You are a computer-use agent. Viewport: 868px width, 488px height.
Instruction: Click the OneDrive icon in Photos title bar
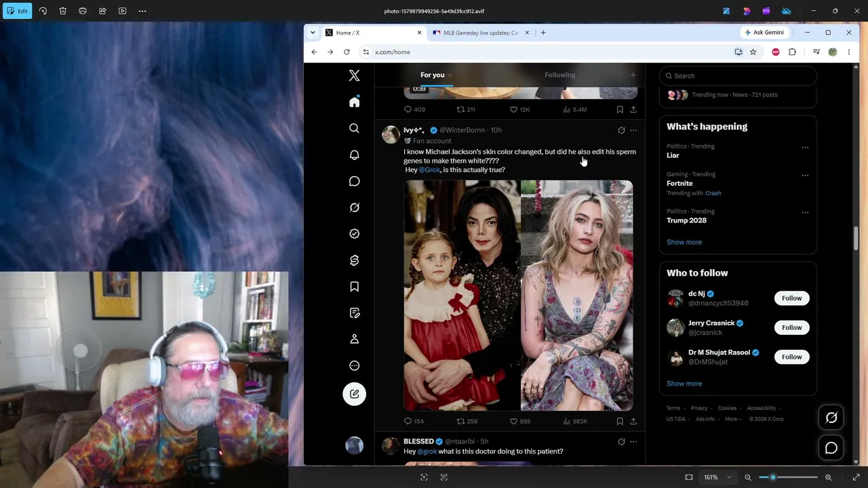pyautogui.click(x=787, y=11)
